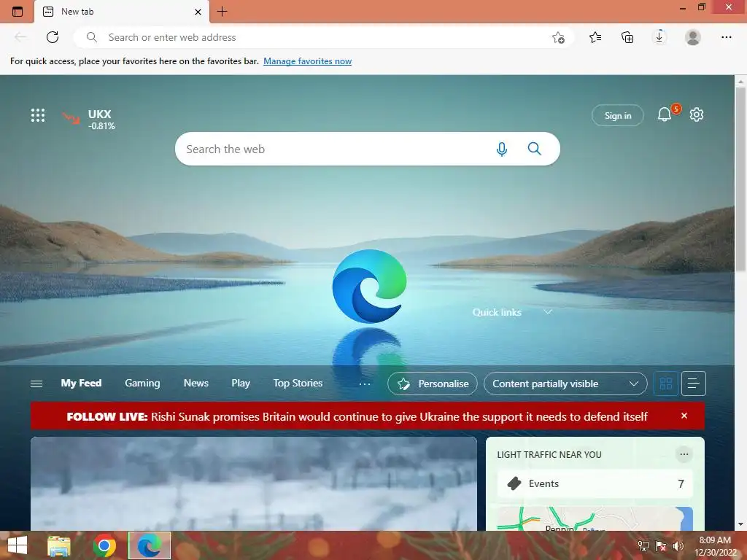The width and height of the screenshot is (747, 560).
Task: Start voice search with microphone icon
Action: pyautogui.click(x=502, y=149)
